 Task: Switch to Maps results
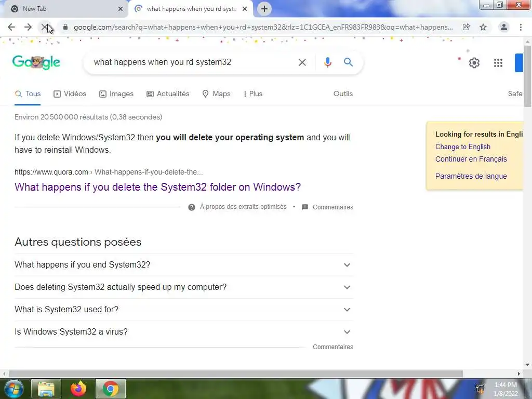pyautogui.click(x=217, y=94)
